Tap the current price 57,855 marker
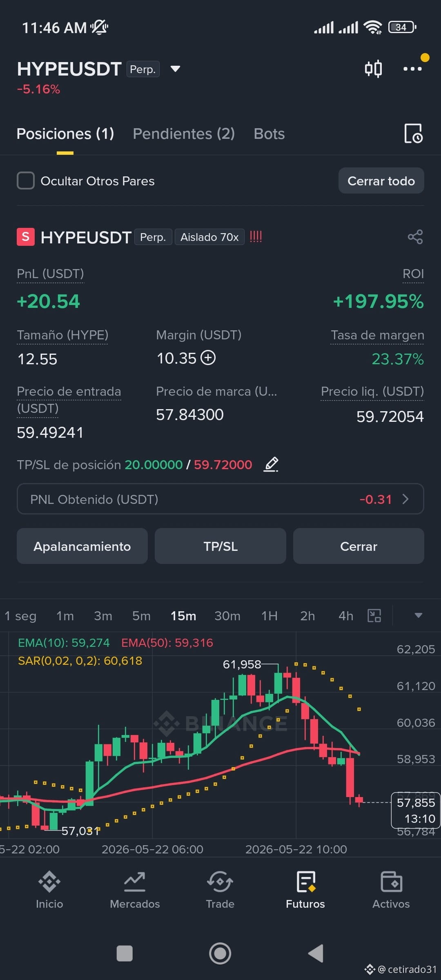Screen dimensions: 441x980 click(416, 810)
